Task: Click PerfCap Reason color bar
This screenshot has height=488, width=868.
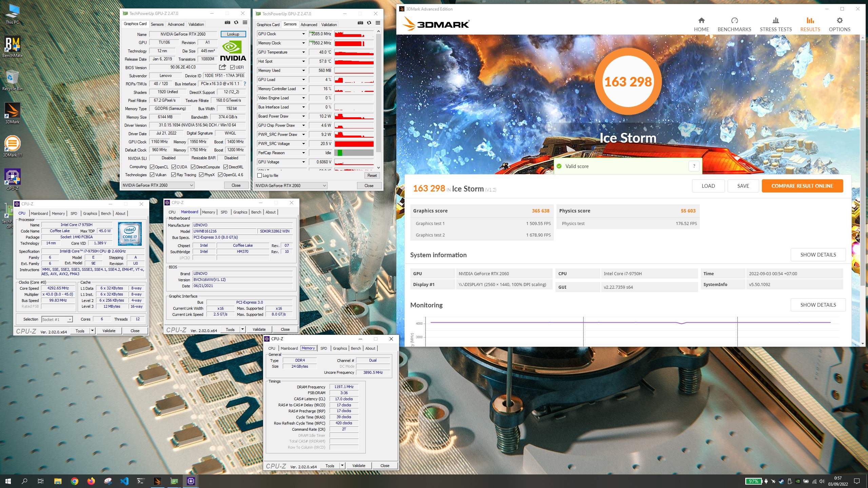Action: [x=354, y=153]
